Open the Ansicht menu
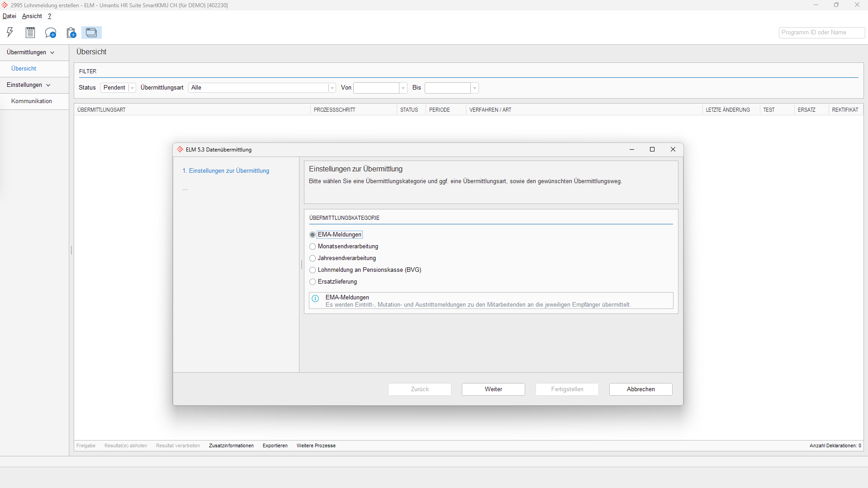This screenshot has width=868, height=488. [x=32, y=16]
